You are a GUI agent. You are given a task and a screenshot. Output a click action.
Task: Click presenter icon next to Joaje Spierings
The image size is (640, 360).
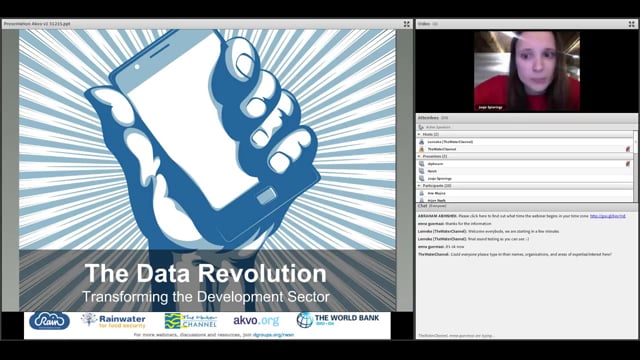[422, 178]
